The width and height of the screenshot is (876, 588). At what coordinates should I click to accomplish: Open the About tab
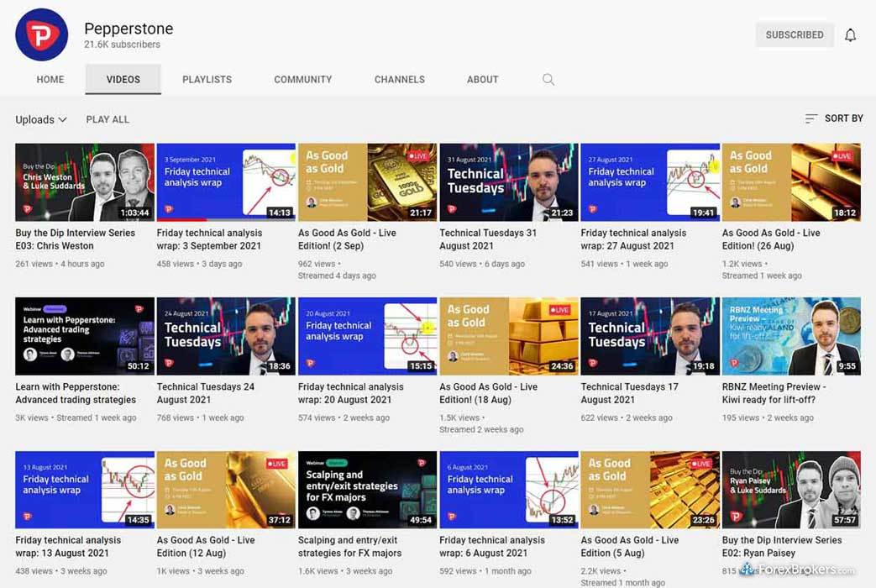coord(482,80)
